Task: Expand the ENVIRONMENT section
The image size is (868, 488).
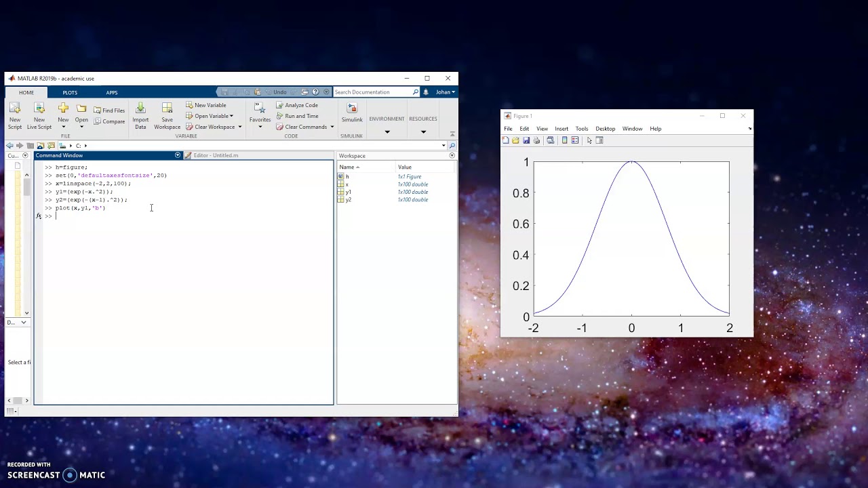Action: 387,132
